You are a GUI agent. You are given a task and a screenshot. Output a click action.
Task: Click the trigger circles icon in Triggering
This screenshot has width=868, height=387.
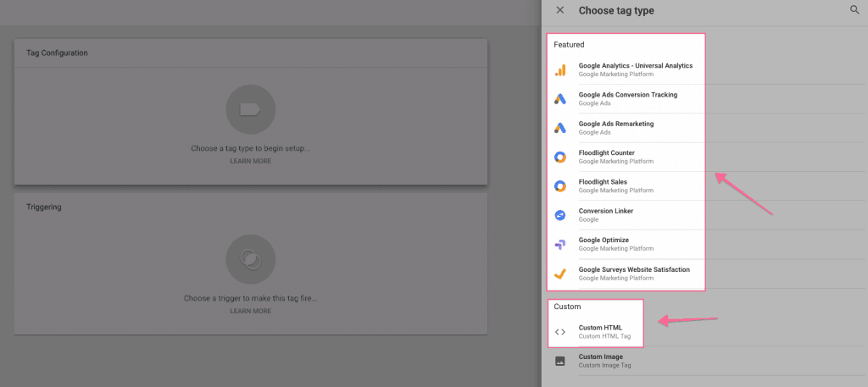pyautogui.click(x=251, y=259)
